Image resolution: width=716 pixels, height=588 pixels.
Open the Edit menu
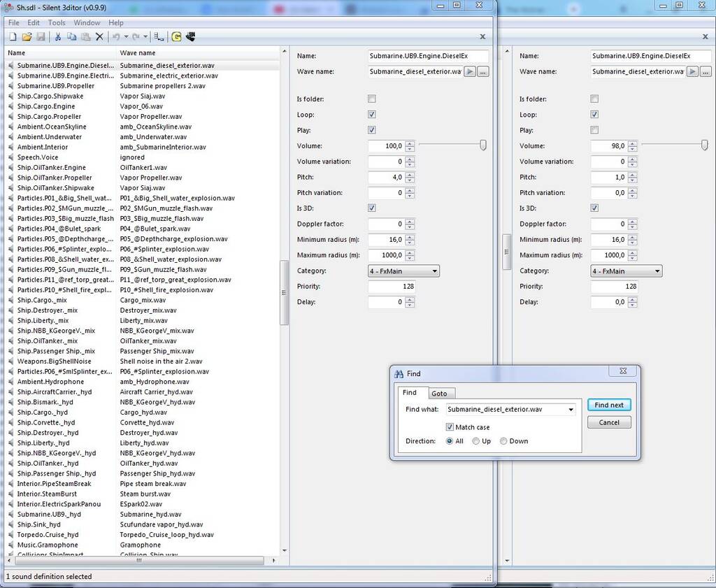pyautogui.click(x=34, y=23)
